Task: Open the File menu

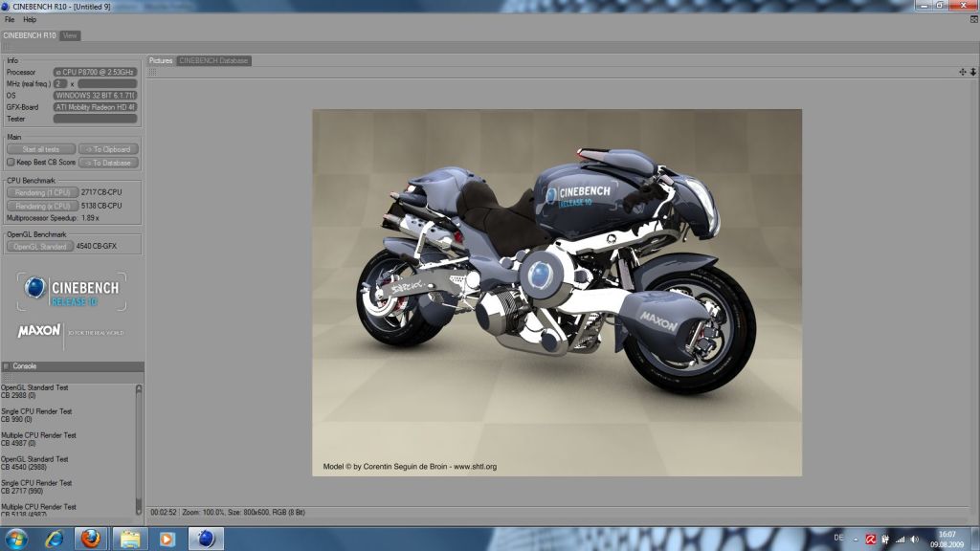Action: point(10,19)
